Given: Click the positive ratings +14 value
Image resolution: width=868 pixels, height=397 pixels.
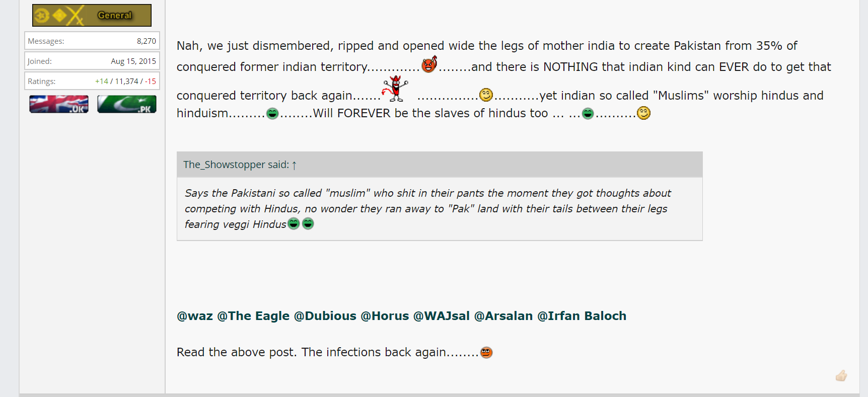Looking at the screenshot, I should 101,81.
